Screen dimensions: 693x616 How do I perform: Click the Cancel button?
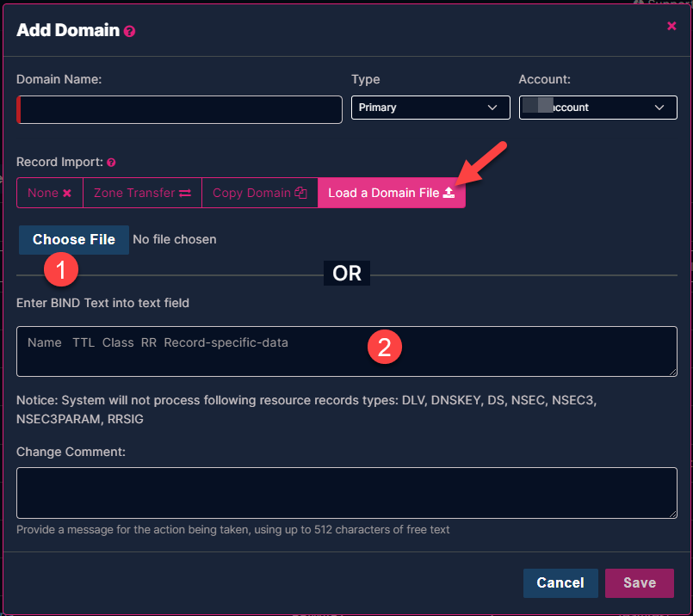(560, 582)
